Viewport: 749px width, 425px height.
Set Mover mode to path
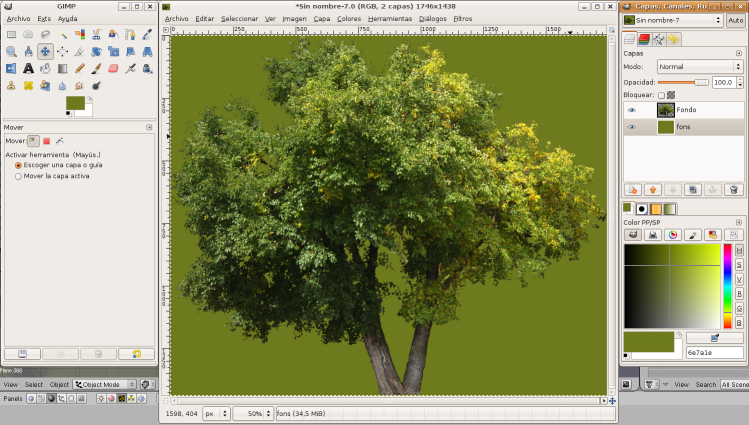60,141
